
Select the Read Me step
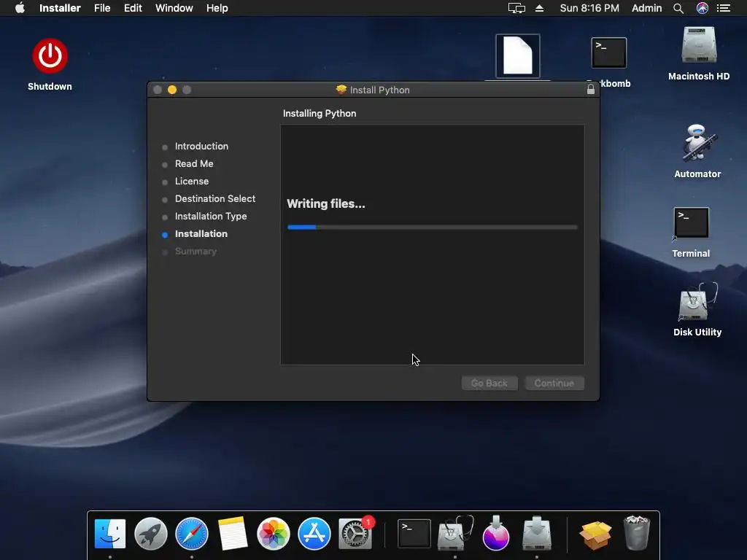pos(194,164)
